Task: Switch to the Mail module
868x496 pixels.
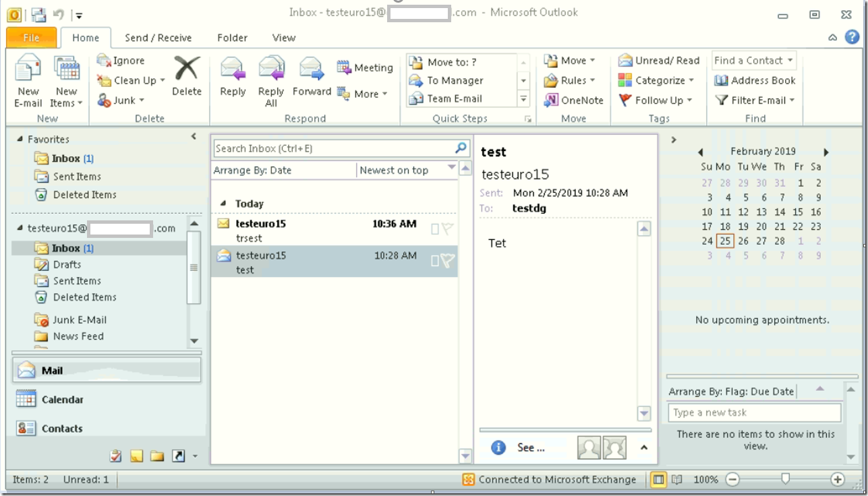Action: click(x=107, y=370)
